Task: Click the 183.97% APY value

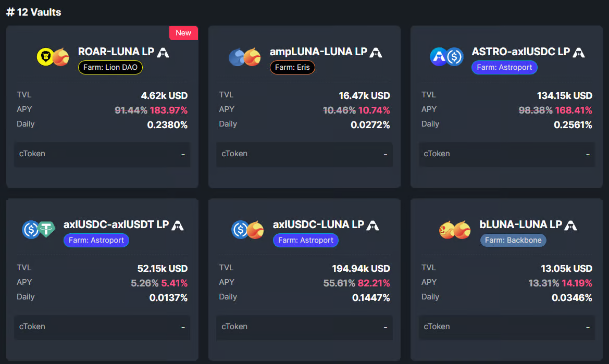Action: point(169,110)
